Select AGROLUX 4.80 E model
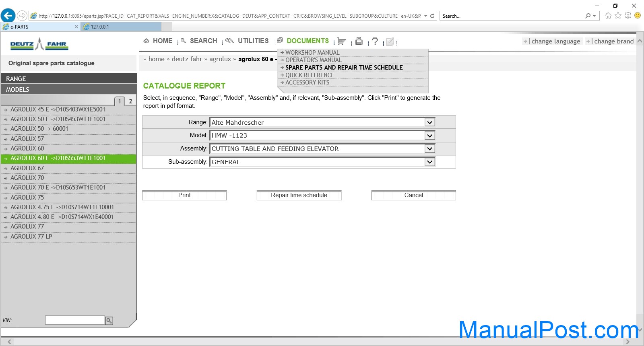The width and height of the screenshot is (644, 346). (x=68, y=217)
